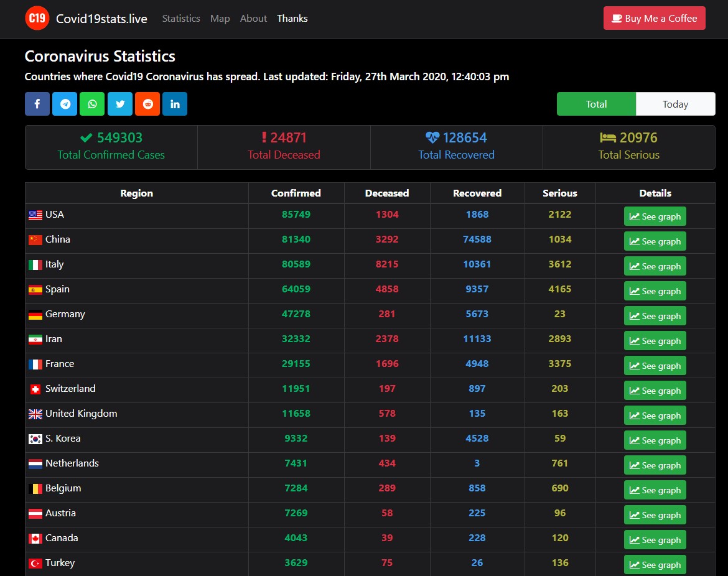
Task: Open the About page link
Action: 253,19
